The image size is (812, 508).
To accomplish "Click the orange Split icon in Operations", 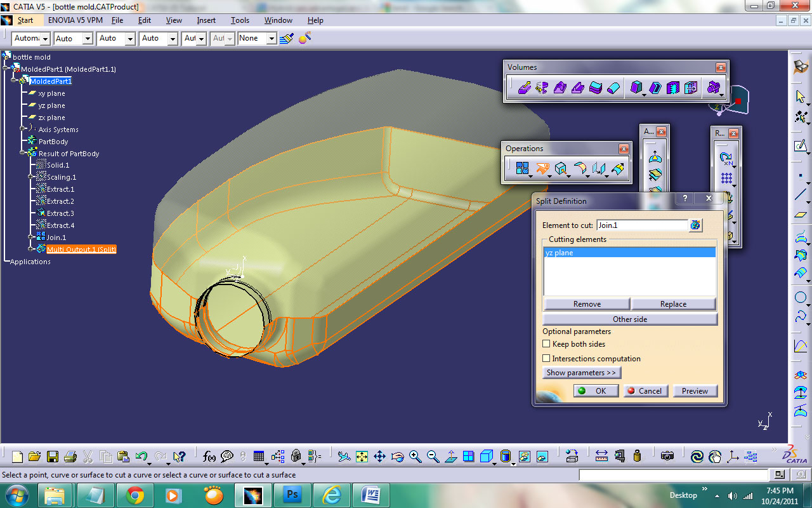I will pos(542,168).
